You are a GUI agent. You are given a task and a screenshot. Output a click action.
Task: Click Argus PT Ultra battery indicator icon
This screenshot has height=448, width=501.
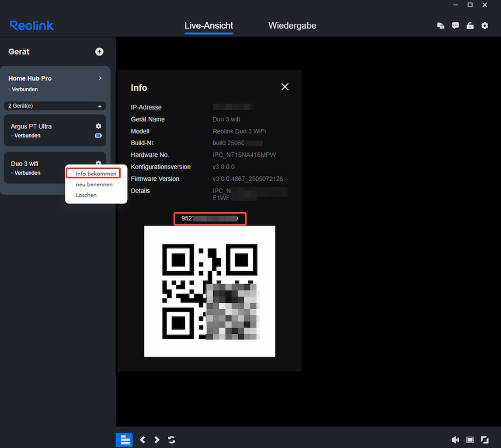click(x=98, y=136)
